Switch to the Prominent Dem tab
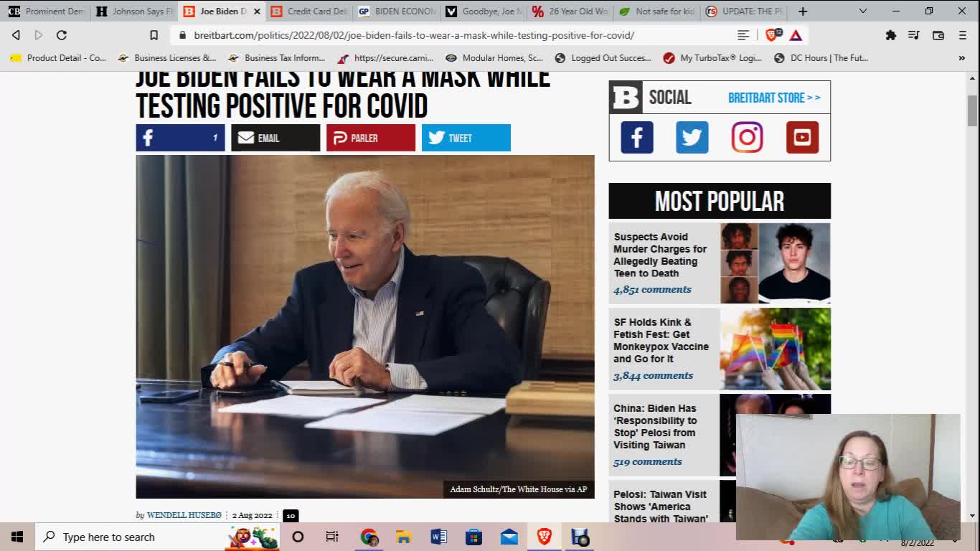This screenshot has width=980, height=551. (47, 11)
